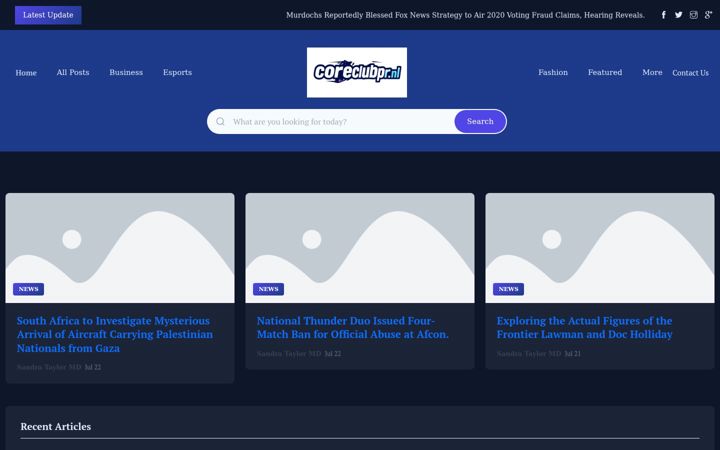The image size is (720, 450).
Task: Open the Esports category
Action: click(177, 73)
